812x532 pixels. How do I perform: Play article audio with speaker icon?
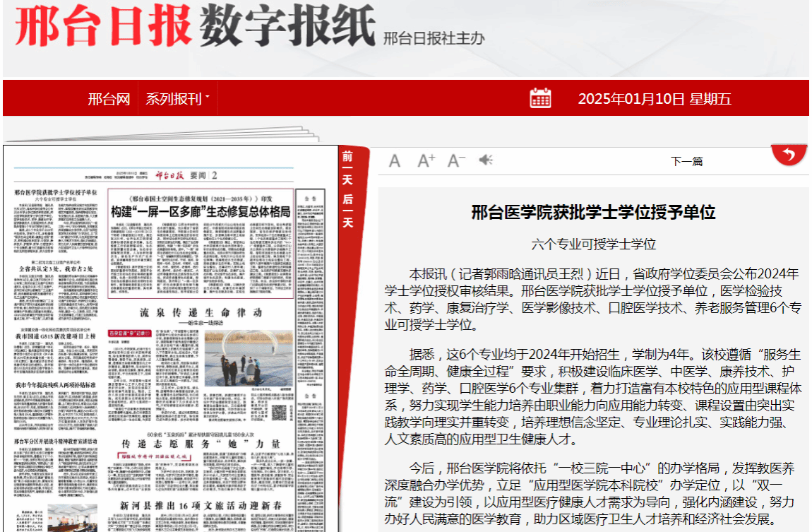click(486, 160)
